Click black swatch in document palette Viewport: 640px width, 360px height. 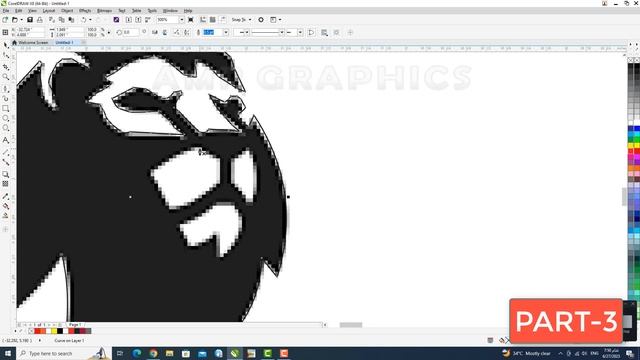click(x=60, y=331)
